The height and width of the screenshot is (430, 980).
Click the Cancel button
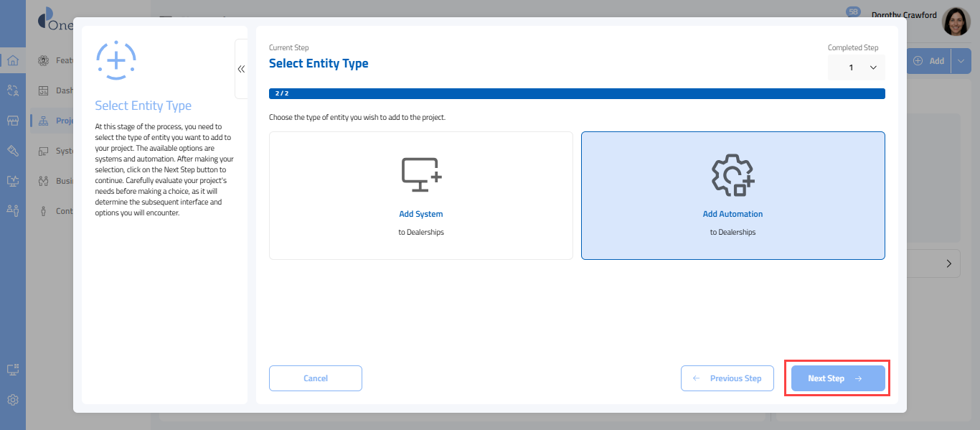(x=316, y=378)
